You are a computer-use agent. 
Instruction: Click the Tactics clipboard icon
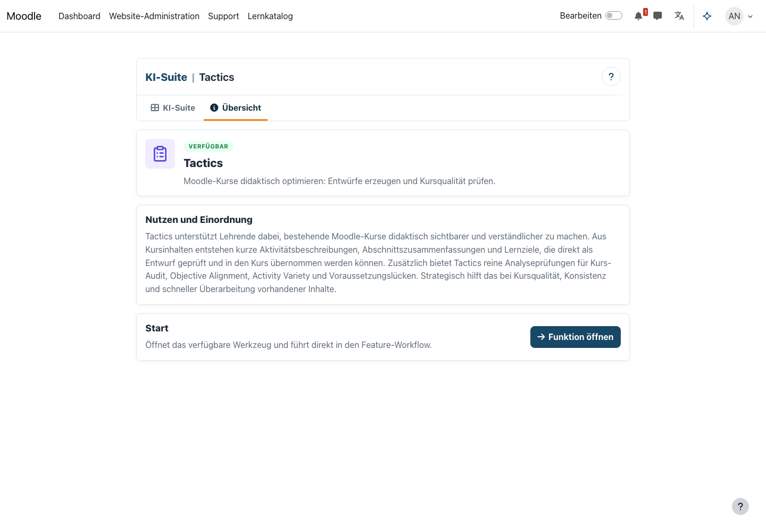[x=160, y=154]
